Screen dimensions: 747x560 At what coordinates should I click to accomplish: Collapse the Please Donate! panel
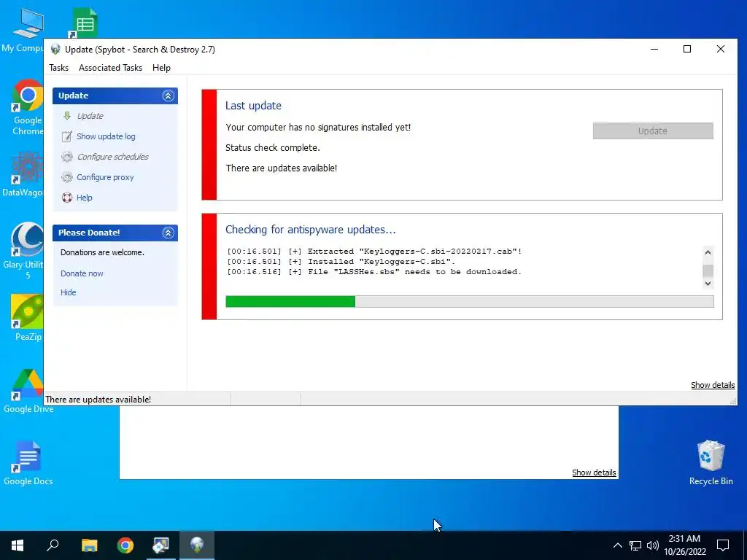point(169,233)
